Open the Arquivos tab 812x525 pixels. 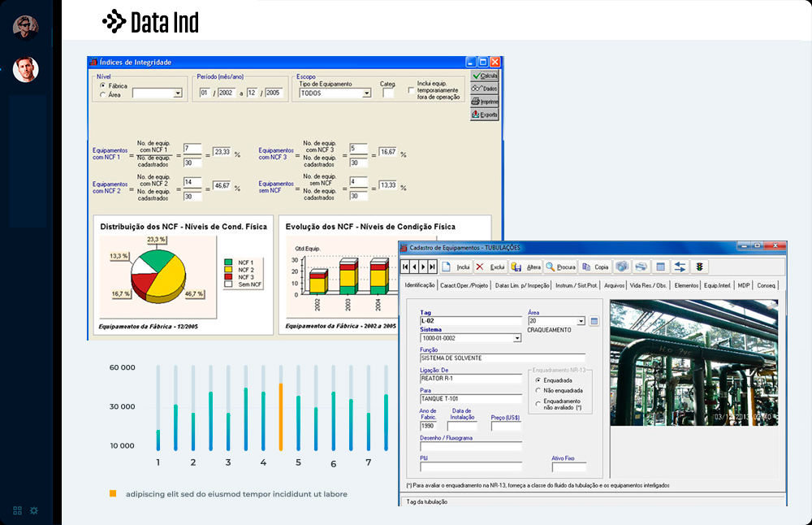[614, 285]
